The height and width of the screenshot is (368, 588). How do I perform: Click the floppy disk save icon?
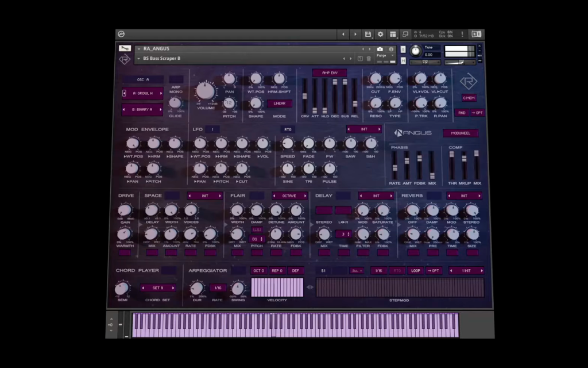click(x=368, y=34)
